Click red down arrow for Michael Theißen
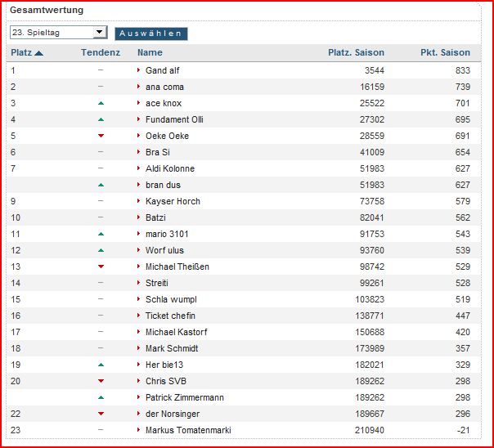 tap(101, 267)
